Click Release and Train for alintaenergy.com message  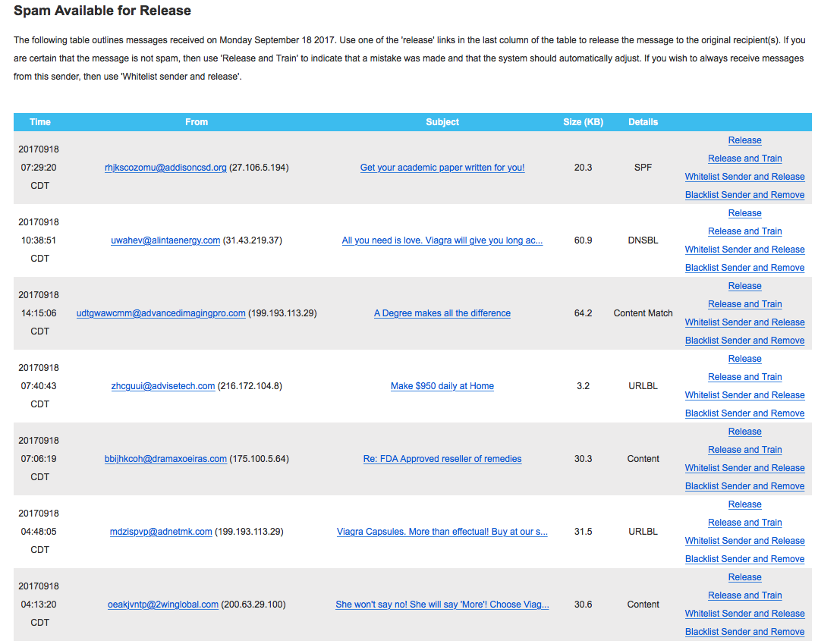coord(744,231)
